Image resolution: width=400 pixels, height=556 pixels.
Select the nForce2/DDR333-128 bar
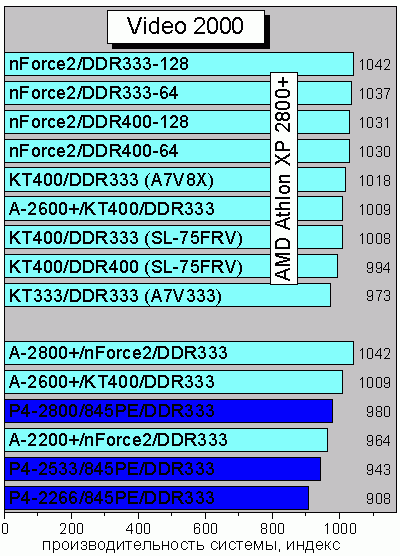[x=179, y=64]
